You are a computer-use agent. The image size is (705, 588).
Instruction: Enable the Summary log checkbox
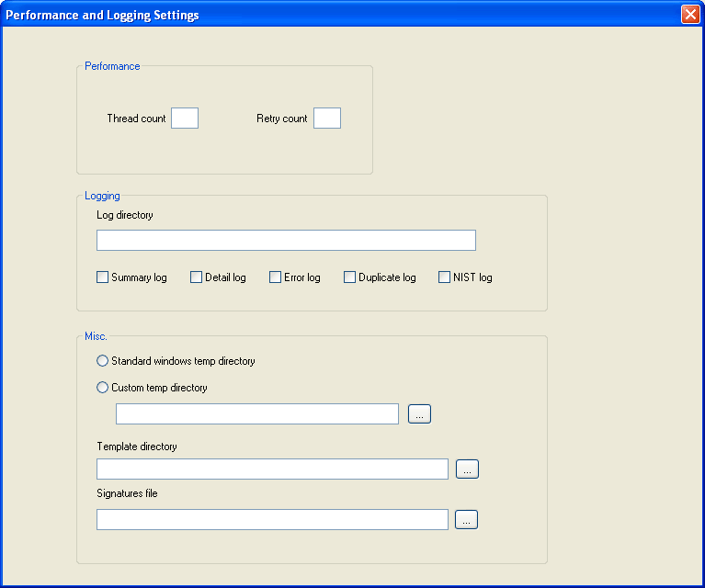[103, 277]
